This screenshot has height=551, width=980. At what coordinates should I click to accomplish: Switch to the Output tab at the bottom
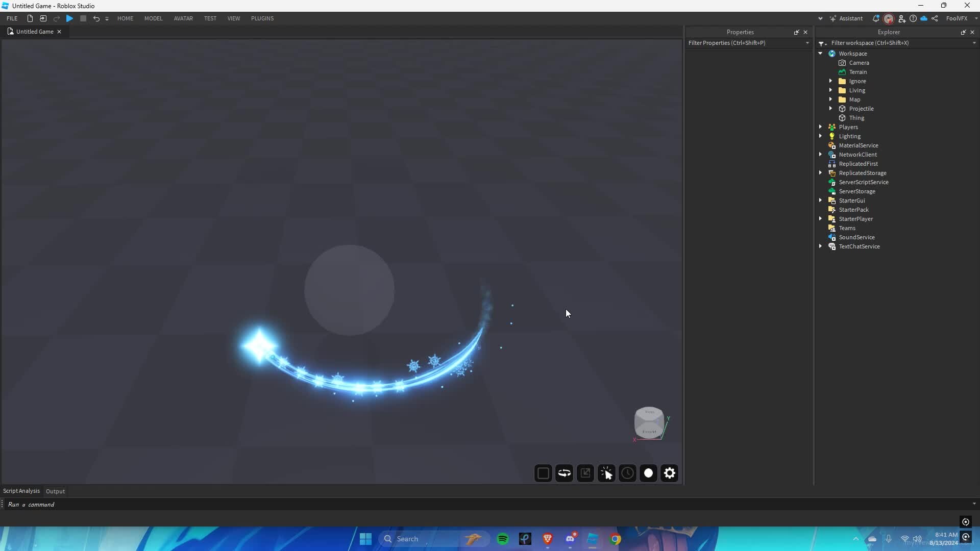tap(55, 491)
